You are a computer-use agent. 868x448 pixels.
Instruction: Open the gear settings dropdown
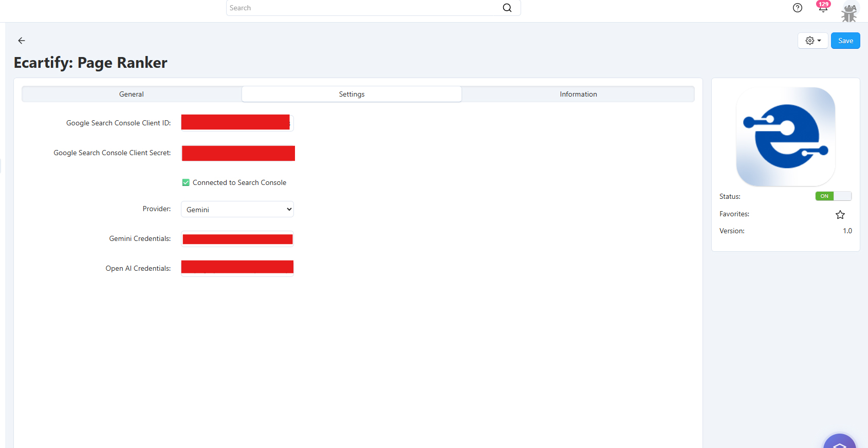pos(812,41)
